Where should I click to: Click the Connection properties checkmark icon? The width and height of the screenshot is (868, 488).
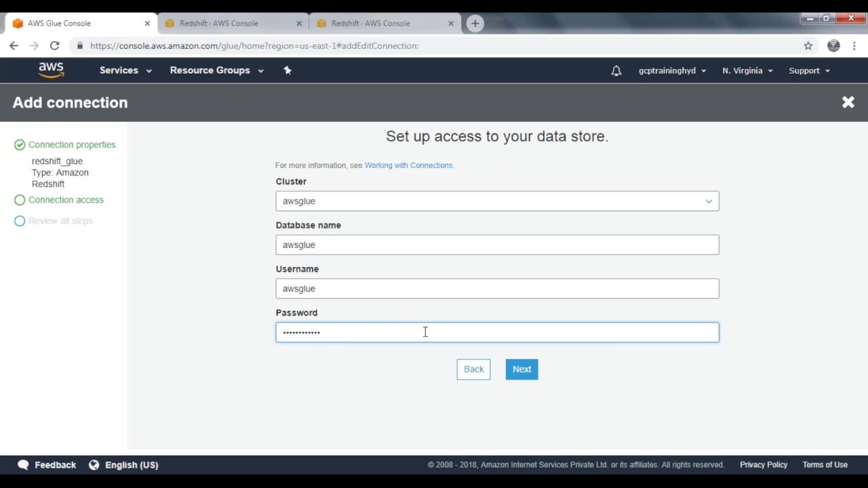coord(20,144)
